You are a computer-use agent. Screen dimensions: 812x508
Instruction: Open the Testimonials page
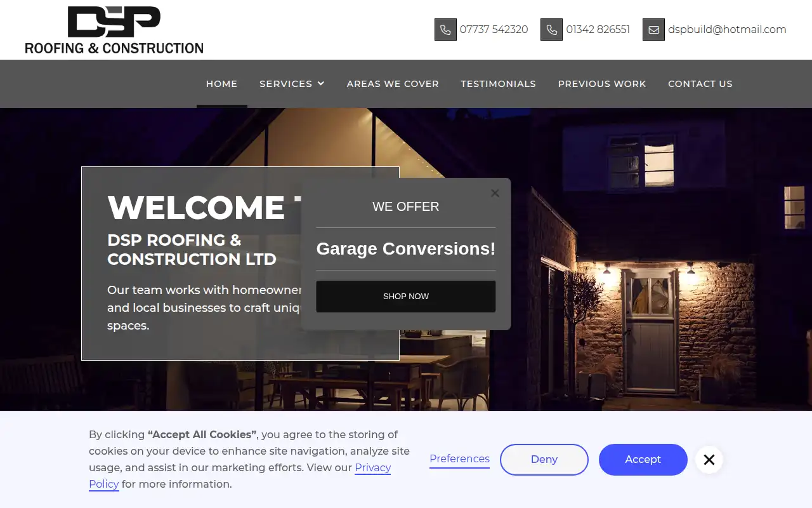coord(498,84)
